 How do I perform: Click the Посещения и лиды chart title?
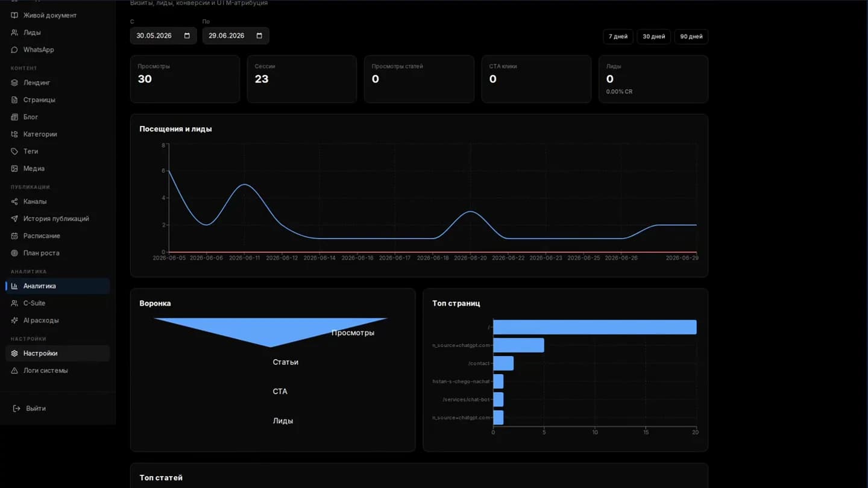[175, 129]
